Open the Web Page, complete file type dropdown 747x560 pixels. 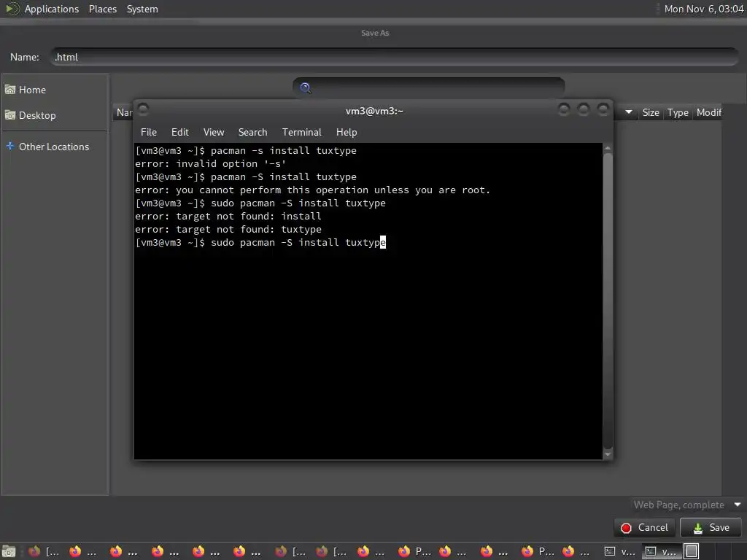(686, 505)
